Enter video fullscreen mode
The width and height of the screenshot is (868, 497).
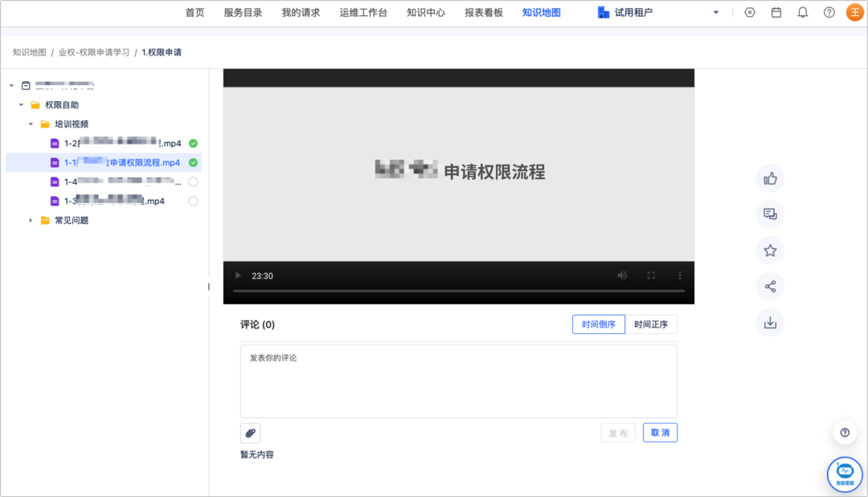pyautogui.click(x=651, y=275)
